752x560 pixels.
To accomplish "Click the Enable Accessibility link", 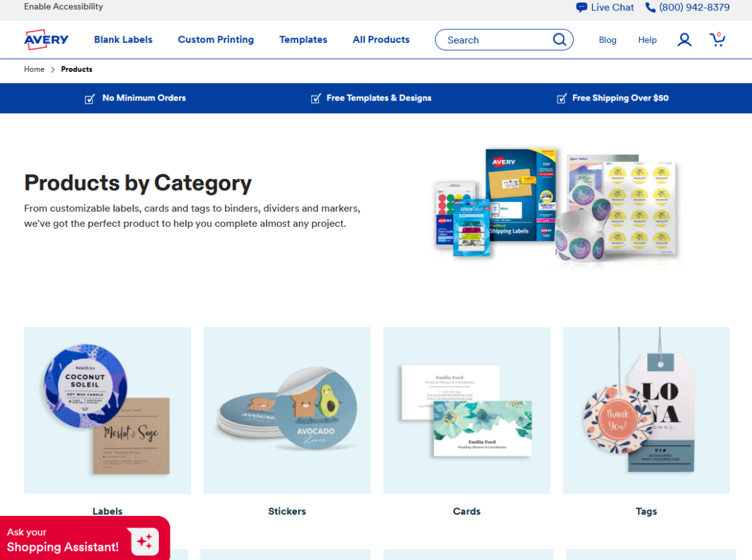I will click(x=64, y=6).
